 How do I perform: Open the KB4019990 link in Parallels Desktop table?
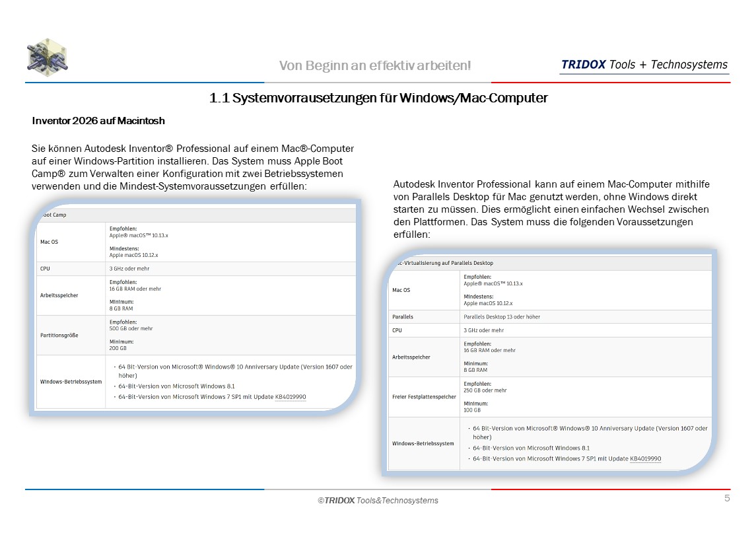[645, 458]
